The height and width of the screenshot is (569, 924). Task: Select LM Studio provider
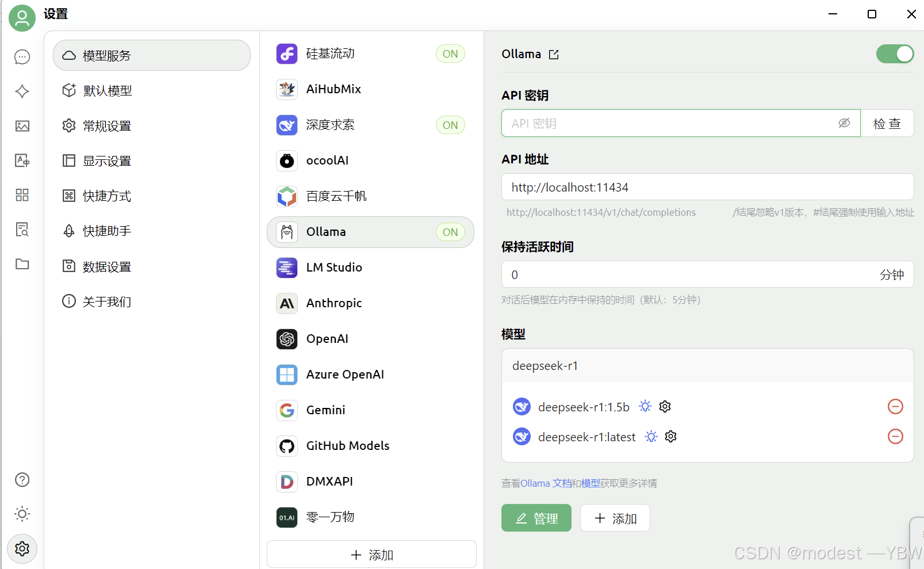pos(370,268)
